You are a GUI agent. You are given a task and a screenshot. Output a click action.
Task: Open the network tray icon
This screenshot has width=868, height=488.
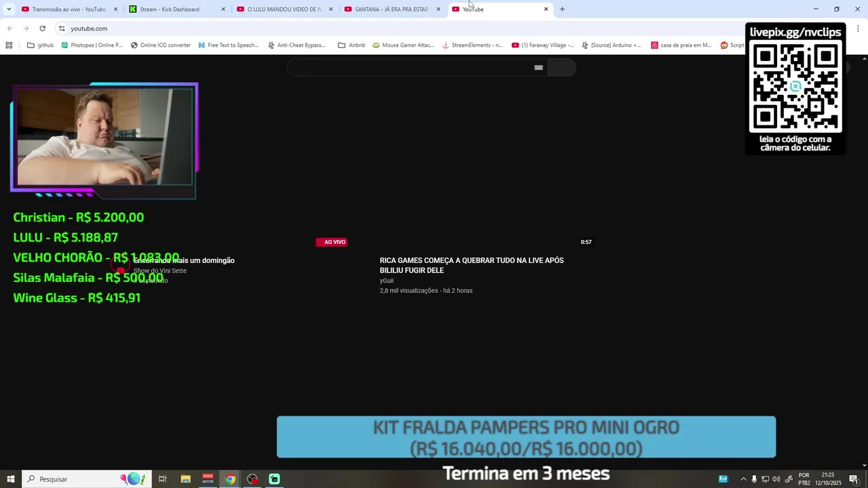[765, 479]
